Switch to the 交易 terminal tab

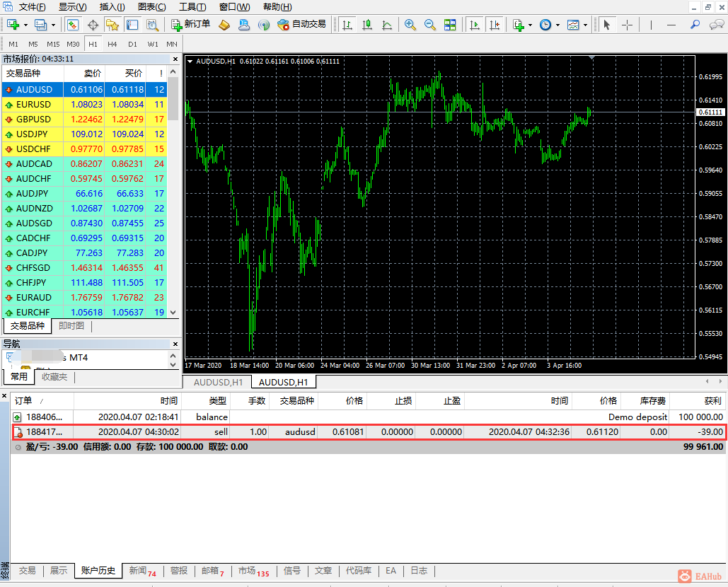click(27, 571)
